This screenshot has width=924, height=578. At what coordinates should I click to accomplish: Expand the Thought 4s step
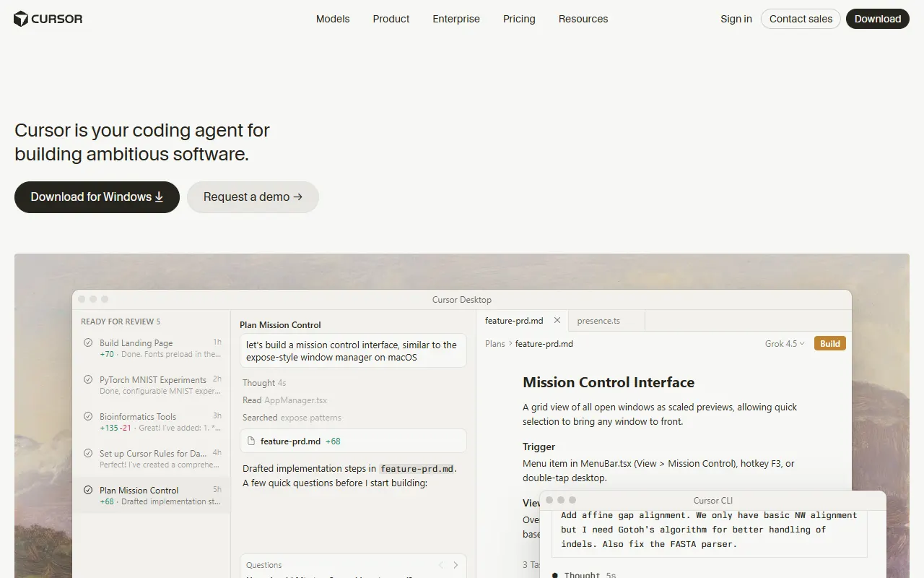pos(264,383)
